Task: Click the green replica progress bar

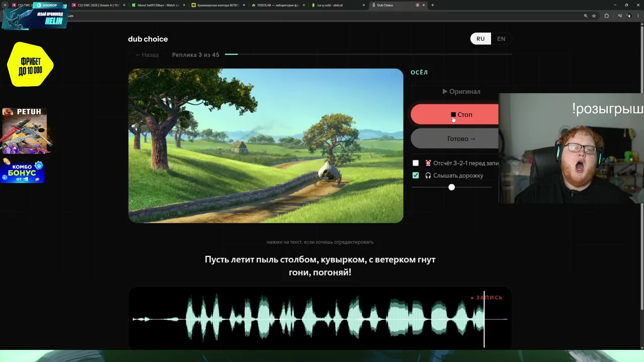Action: point(231,54)
